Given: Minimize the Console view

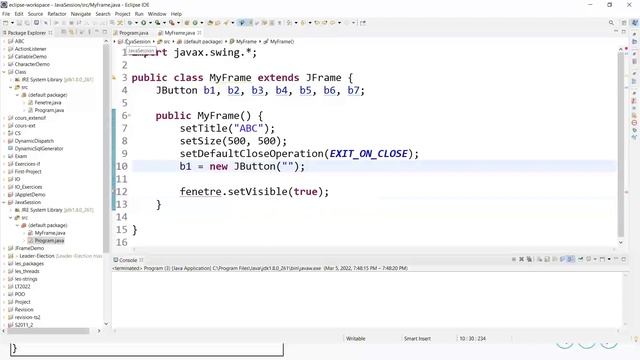Looking at the screenshot, I should (x=616, y=259).
